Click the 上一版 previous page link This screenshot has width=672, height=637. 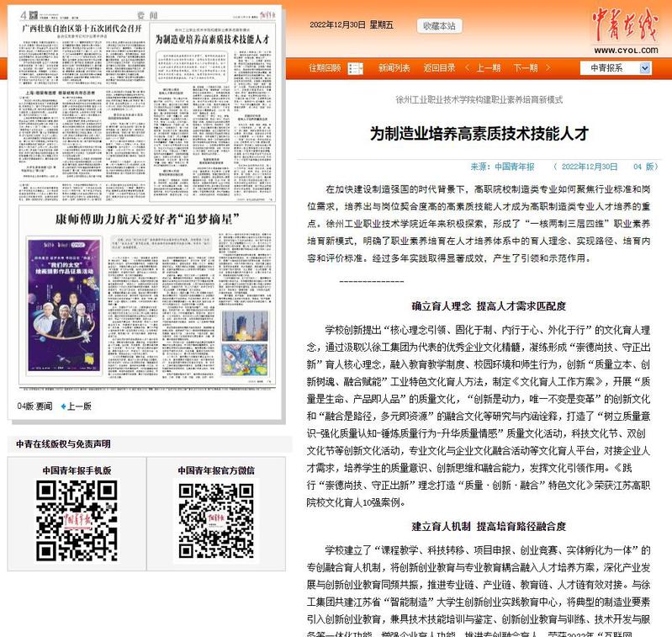pyautogui.click(x=79, y=406)
